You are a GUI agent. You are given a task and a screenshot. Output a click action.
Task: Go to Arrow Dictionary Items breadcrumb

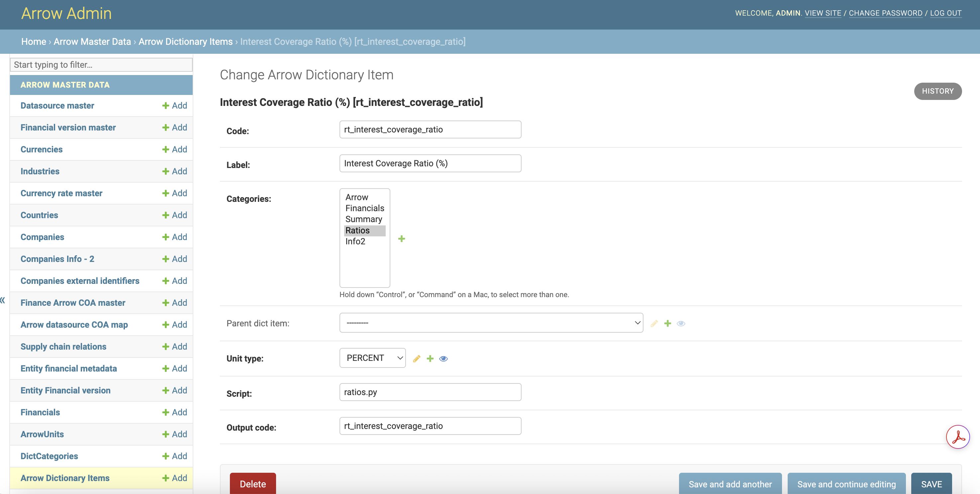(185, 41)
